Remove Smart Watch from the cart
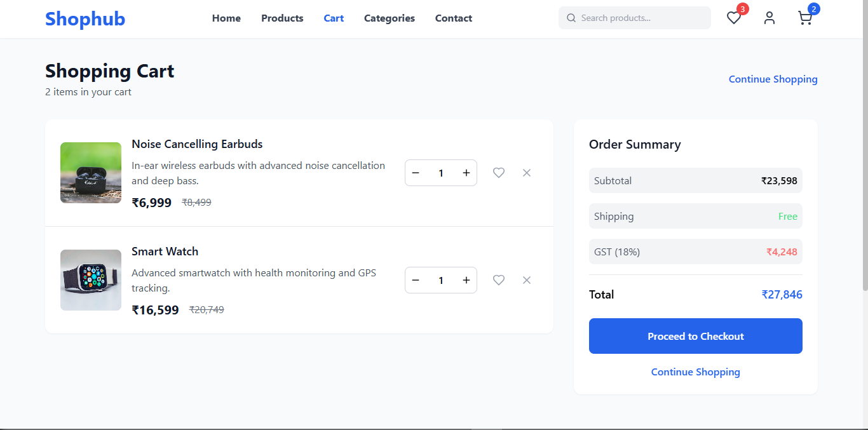This screenshot has width=868, height=430. click(x=527, y=280)
